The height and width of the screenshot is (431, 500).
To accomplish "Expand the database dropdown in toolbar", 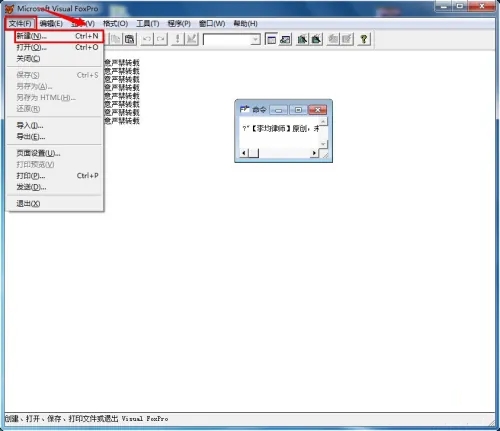I will [255, 40].
